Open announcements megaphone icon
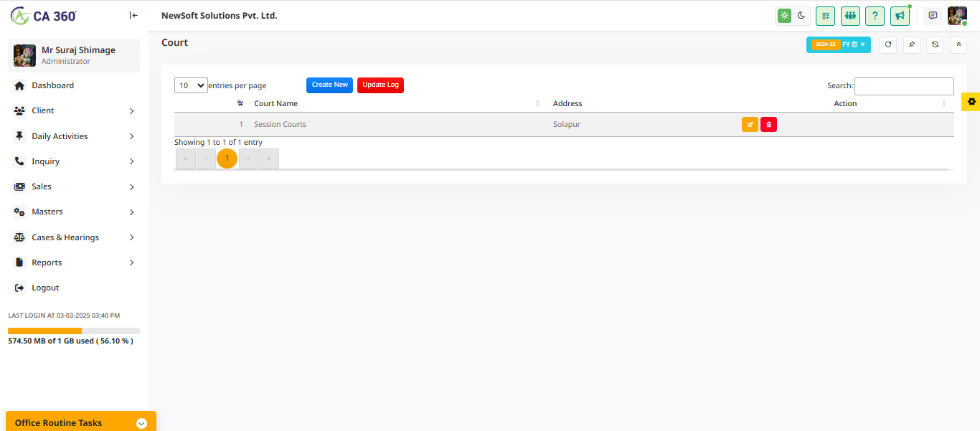The height and width of the screenshot is (431, 980). pos(900,16)
